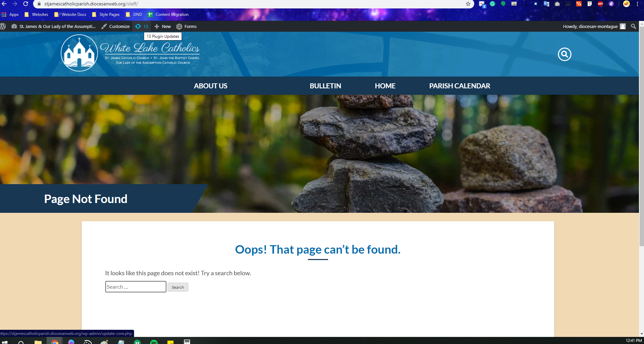
Task: Focus the Search … text field
Action: 136,287
